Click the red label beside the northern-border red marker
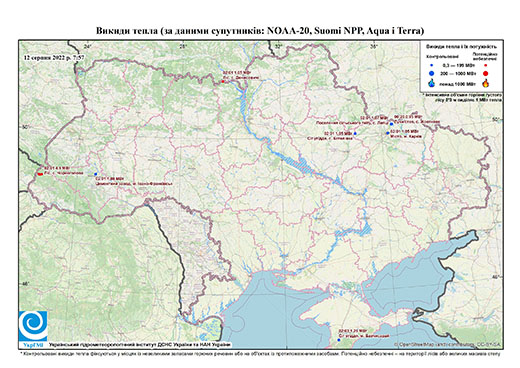The height and width of the screenshot is (368, 520). click(241, 74)
